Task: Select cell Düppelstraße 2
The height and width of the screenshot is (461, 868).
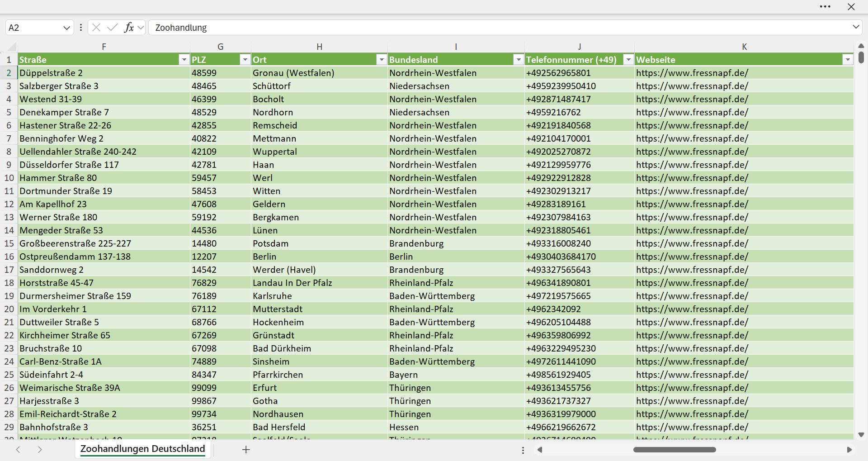Action: [x=104, y=73]
